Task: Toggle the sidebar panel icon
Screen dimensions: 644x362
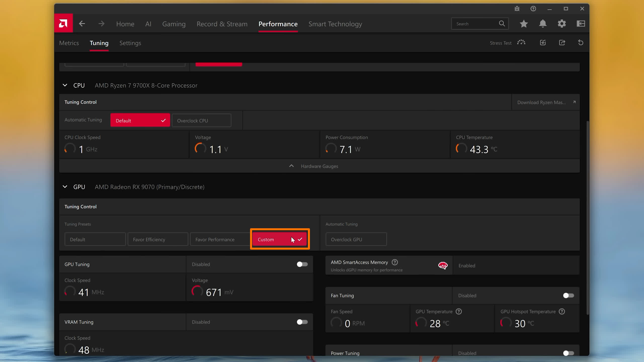Action: coord(581,24)
